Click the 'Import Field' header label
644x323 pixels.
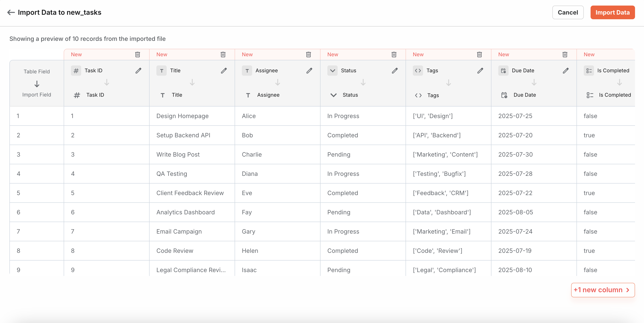pos(37,95)
